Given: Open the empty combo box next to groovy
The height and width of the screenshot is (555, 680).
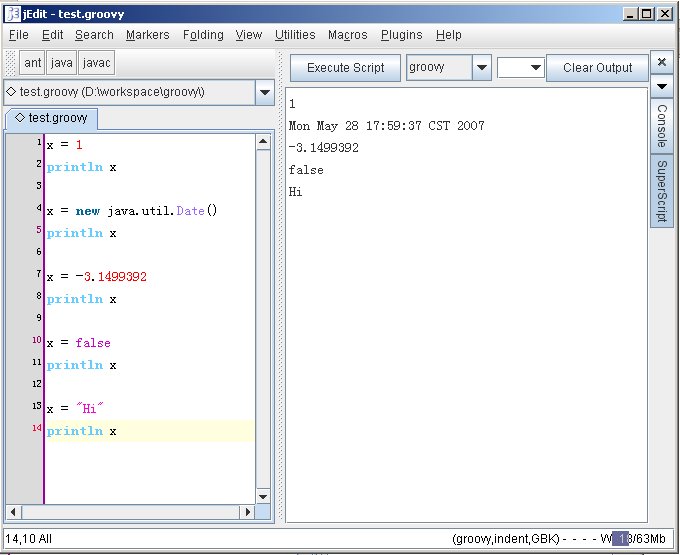Looking at the screenshot, I should coord(520,67).
